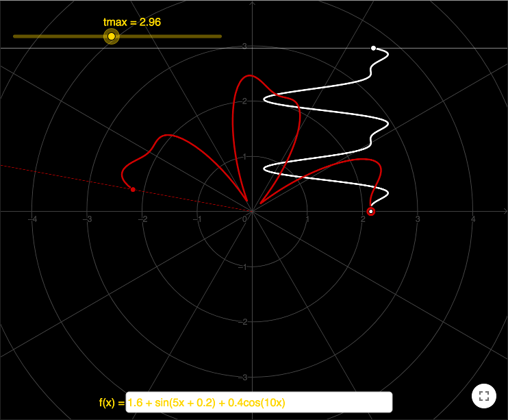Click the fullscreen icon button
Viewport: 508px width, 420px height.
(x=484, y=395)
